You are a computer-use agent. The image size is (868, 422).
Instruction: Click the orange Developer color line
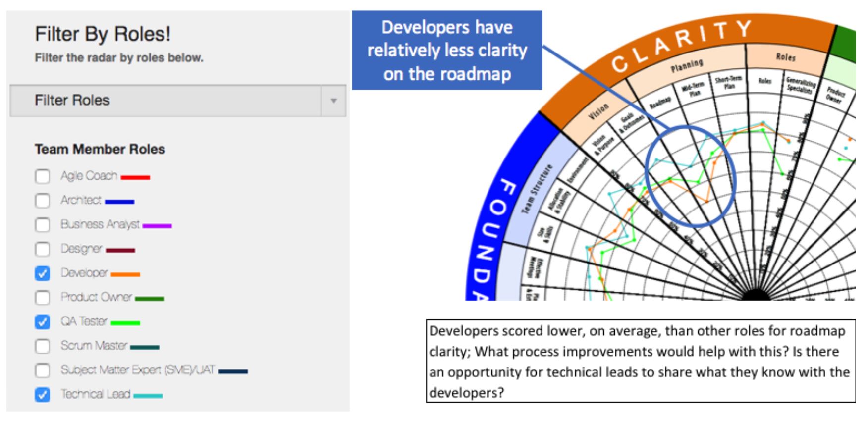(x=125, y=274)
